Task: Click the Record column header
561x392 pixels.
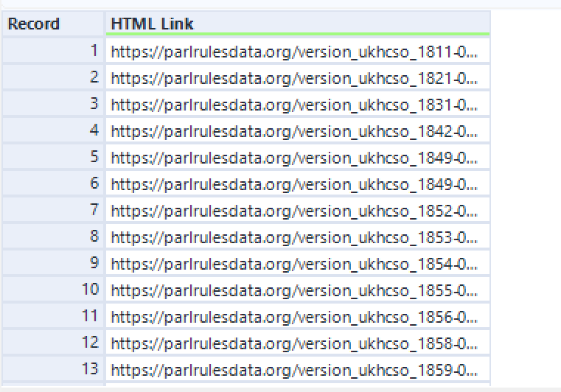Action: coord(53,24)
